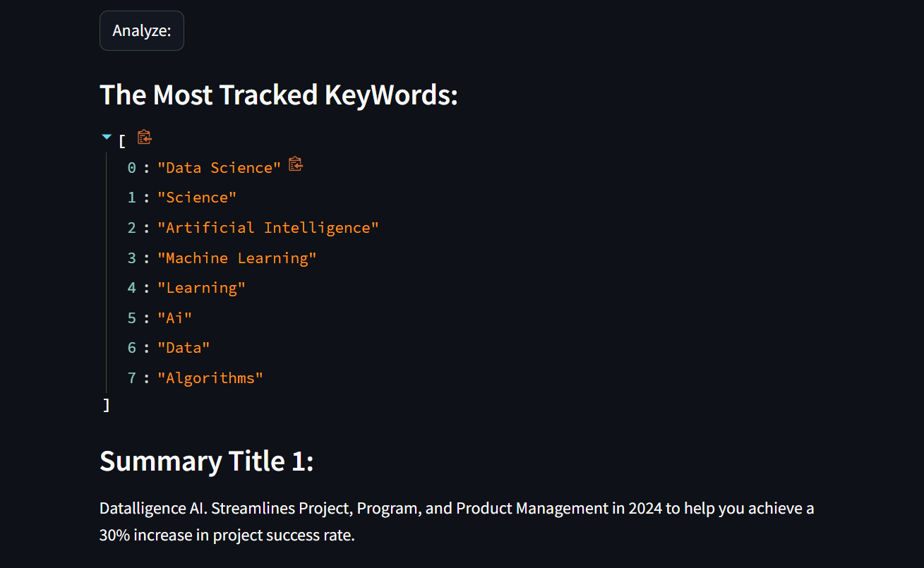The image size is (924, 568).
Task: Pick the "Learning" value at index 4
Action: point(201,288)
